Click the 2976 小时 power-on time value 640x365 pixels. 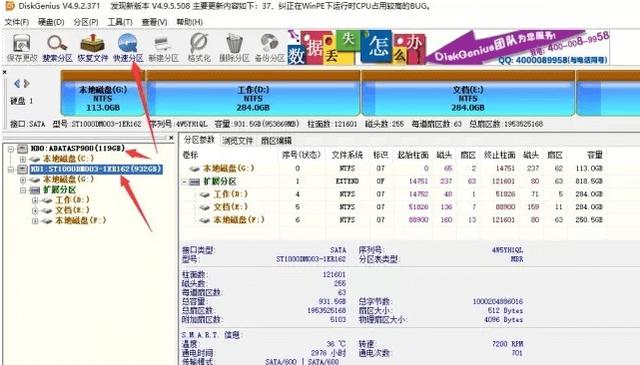328,353
